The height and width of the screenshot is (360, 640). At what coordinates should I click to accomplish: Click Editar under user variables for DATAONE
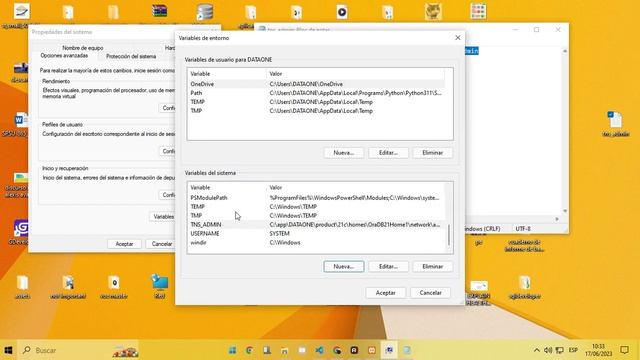(388, 153)
